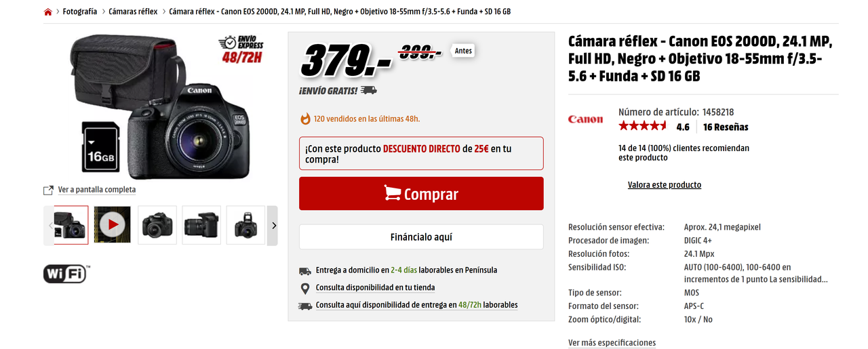The width and height of the screenshot is (868, 349).
Task: Show next thumbnails with right arrow
Action: [273, 226]
